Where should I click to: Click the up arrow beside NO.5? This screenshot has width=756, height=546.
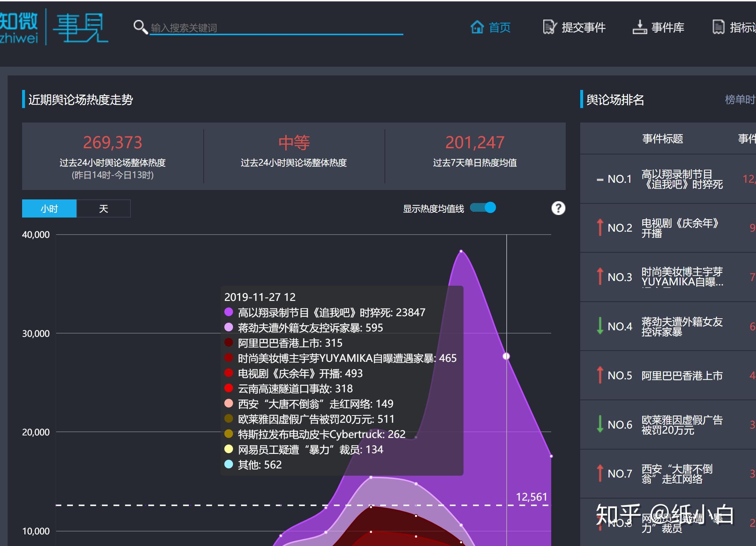click(x=600, y=375)
